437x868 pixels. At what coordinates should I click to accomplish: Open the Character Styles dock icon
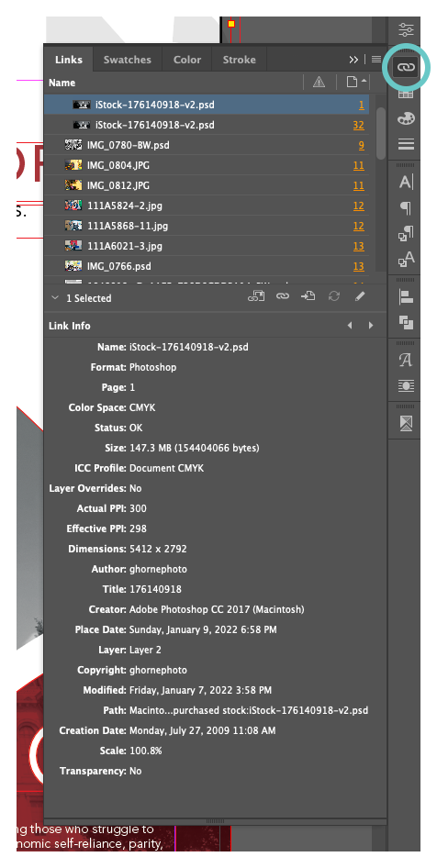(x=406, y=259)
